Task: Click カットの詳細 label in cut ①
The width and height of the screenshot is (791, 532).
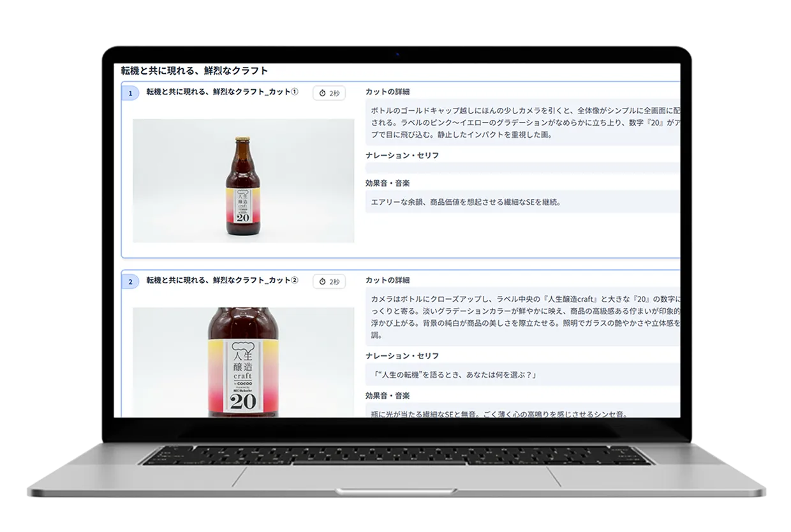Action: click(x=387, y=92)
